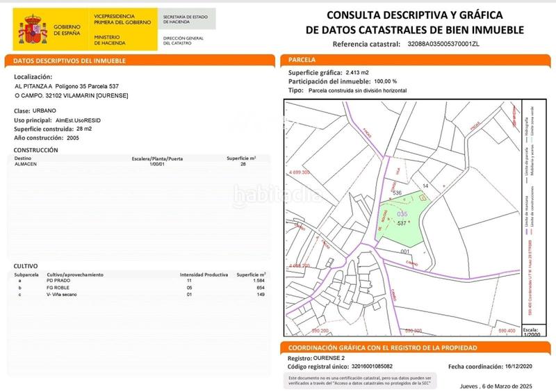The image size is (556, 392).
Task: Select the 'AlmEst.UsoRESID' main use value
Action: click(x=78, y=120)
